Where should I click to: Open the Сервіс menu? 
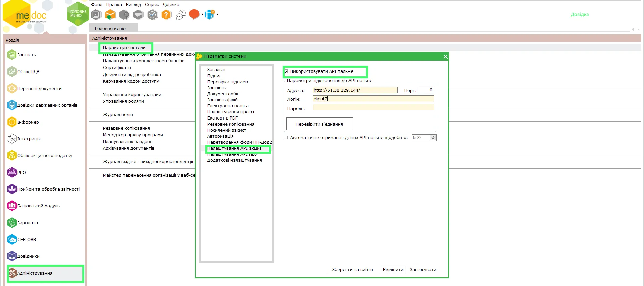[x=152, y=5]
